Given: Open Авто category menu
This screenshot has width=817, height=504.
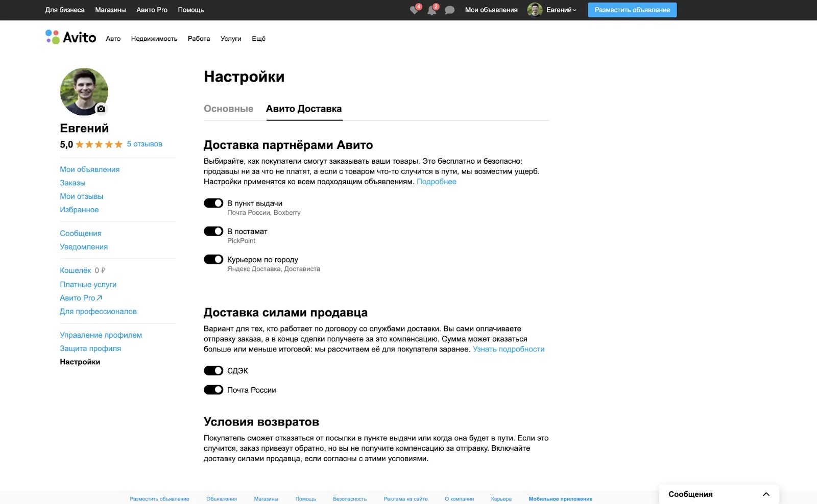Looking at the screenshot, I should (113, 39).
